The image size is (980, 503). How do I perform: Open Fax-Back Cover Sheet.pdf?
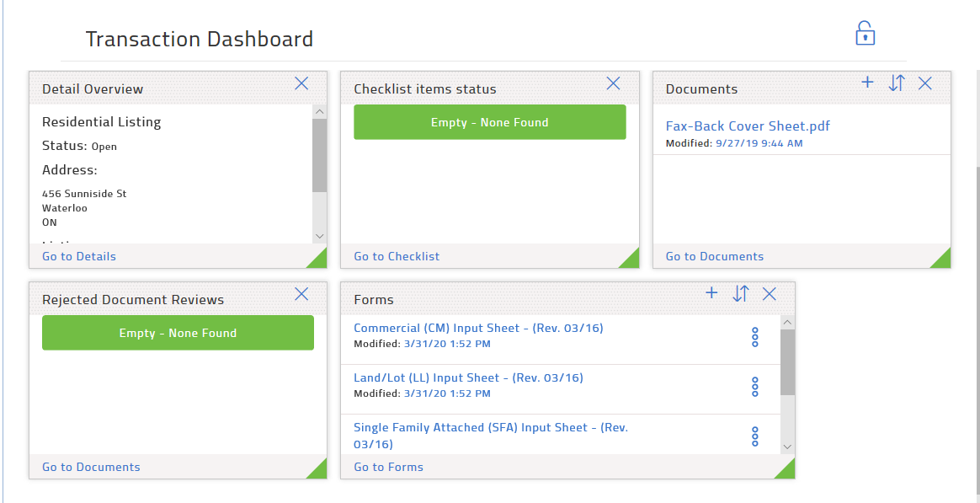point(748,126)
